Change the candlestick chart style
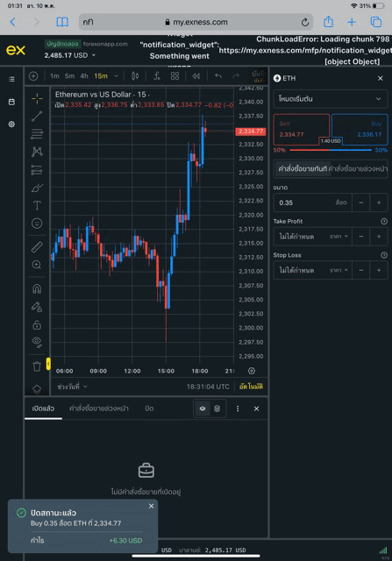This screenshot has height=561, width=392. click(x=135, y=76)
